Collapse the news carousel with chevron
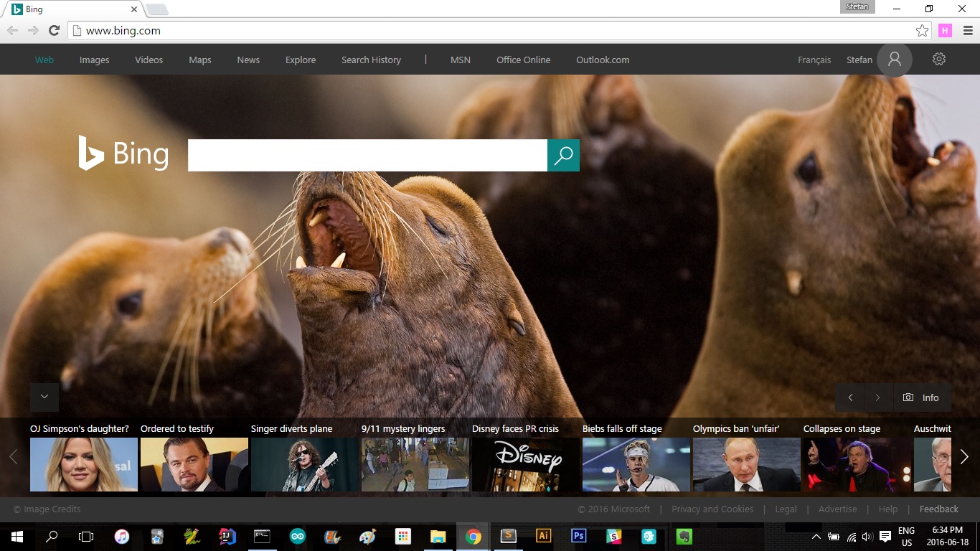The image size is (980, 551). click(44, 397)
